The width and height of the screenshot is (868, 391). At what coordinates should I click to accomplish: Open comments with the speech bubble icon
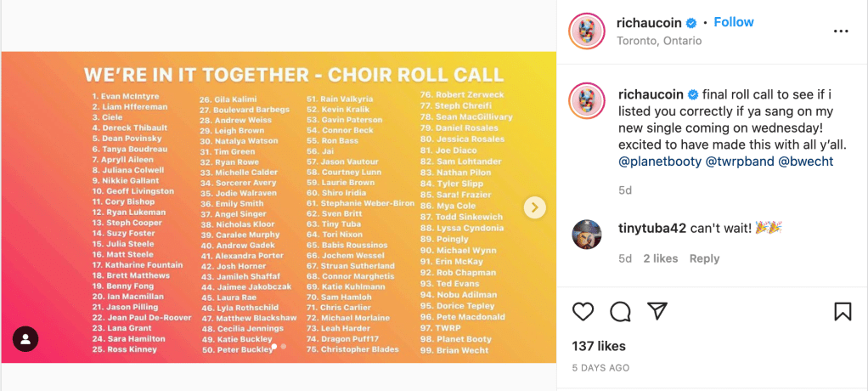pos(620,312)
